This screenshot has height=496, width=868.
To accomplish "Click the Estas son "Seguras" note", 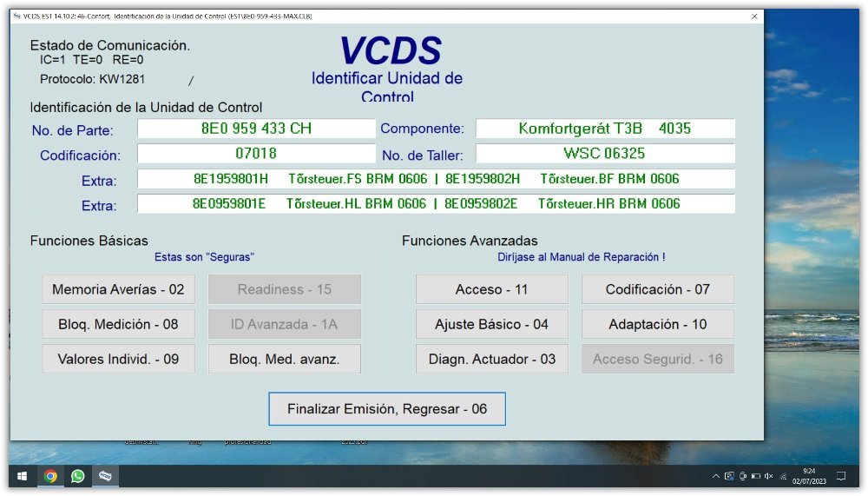I will click(204, 257).
